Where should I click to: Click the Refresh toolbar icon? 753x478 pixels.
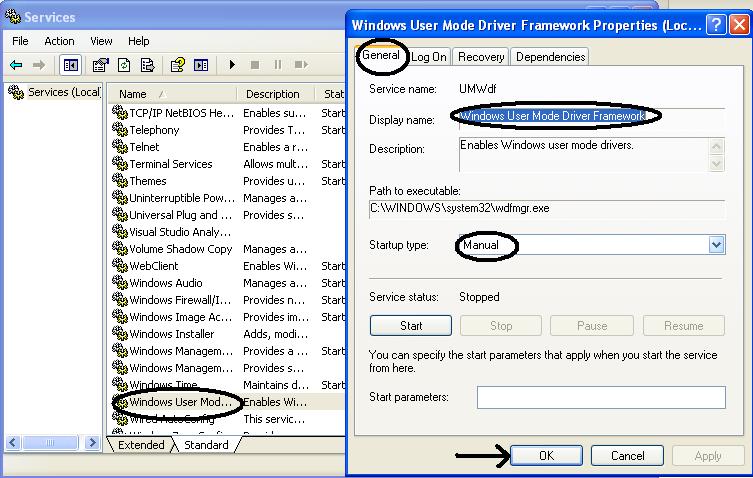pyautogui.click(x=124, y=65)
